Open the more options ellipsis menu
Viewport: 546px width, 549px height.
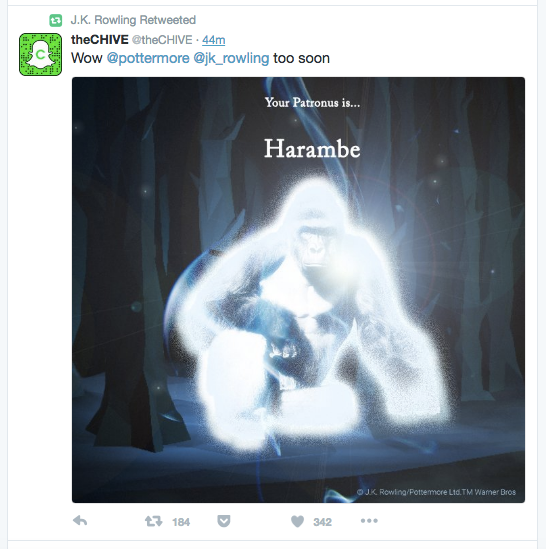[369, 521]
